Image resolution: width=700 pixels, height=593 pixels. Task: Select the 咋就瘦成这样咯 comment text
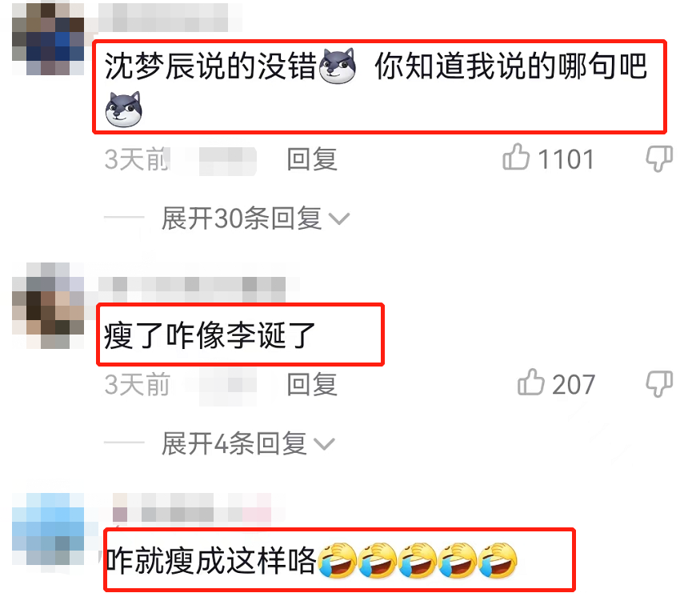[x=210, y=560]
